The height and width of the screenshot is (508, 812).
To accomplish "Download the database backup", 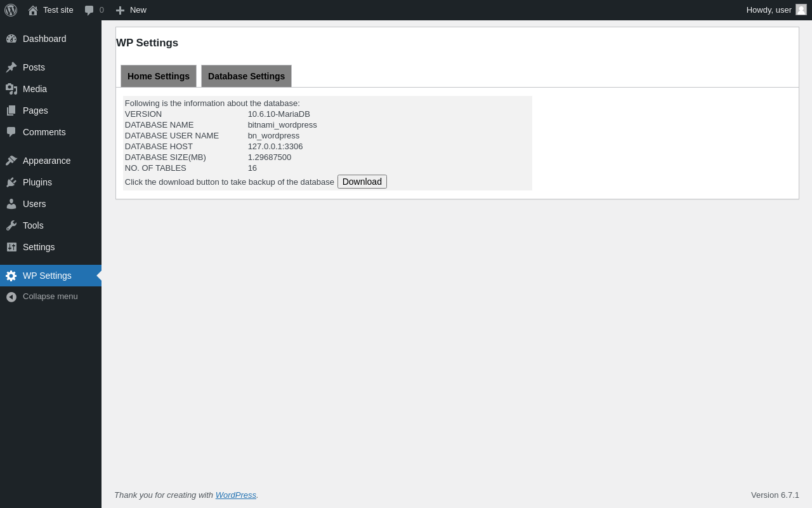I will (x=362, y=182).
